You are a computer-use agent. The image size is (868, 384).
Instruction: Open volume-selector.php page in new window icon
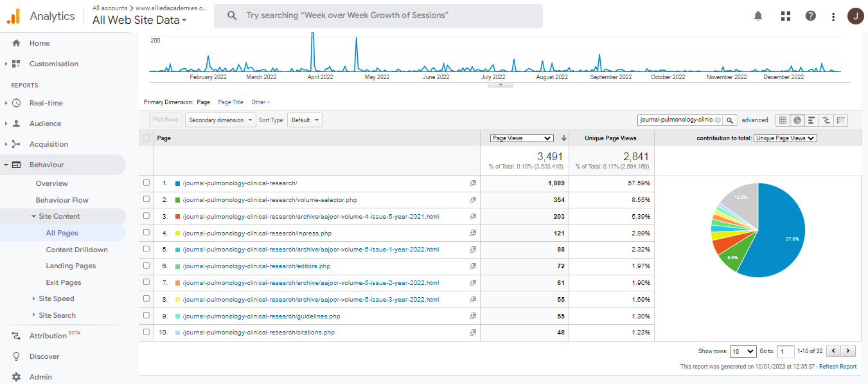tap(473, 200)
